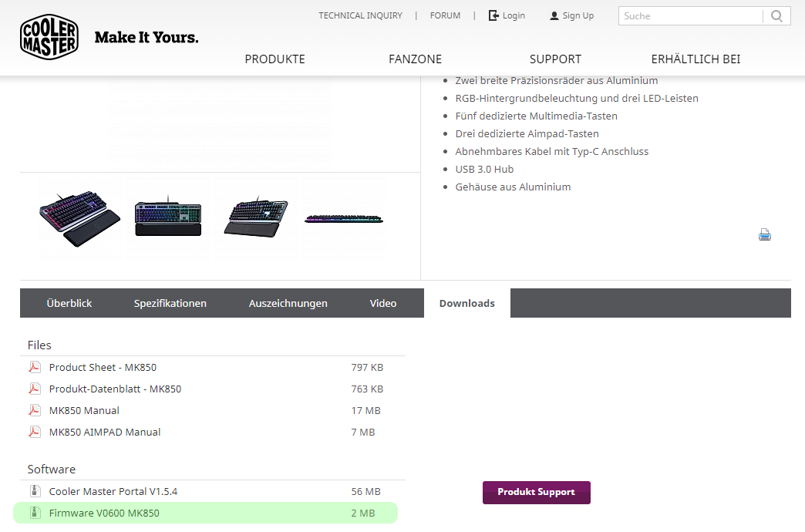Open the PRODUKTE menu
Image resolution: width=805 pixels, height=532 pixels.
tap(275, 59)
